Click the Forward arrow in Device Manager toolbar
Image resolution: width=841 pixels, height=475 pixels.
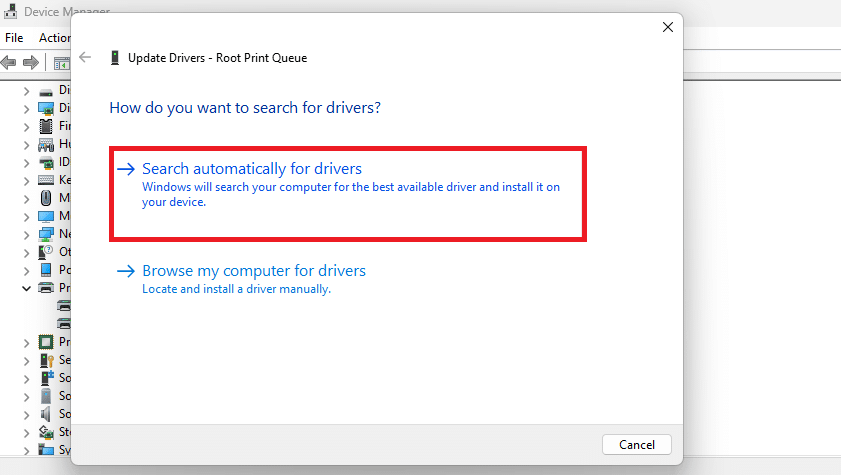pos(31,63)
